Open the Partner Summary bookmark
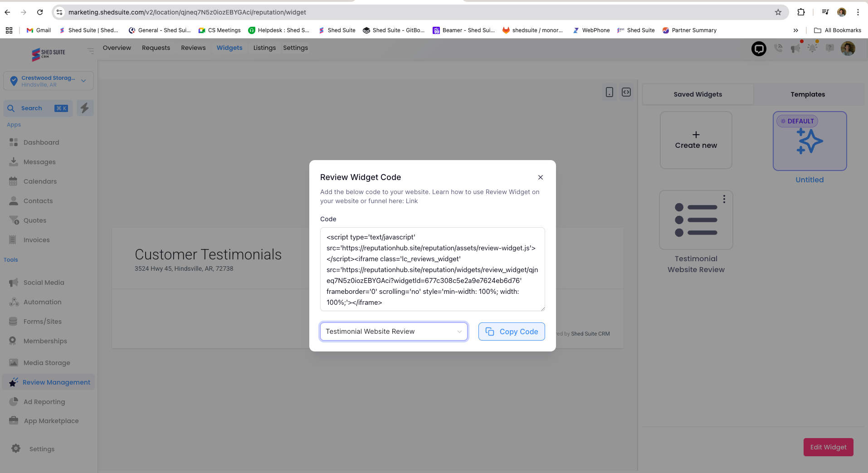 coord(689,30)
